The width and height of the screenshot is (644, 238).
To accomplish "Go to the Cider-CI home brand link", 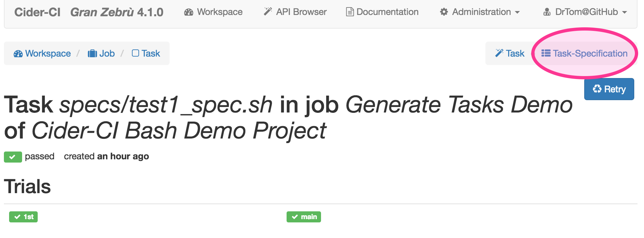I will [37, 12].
